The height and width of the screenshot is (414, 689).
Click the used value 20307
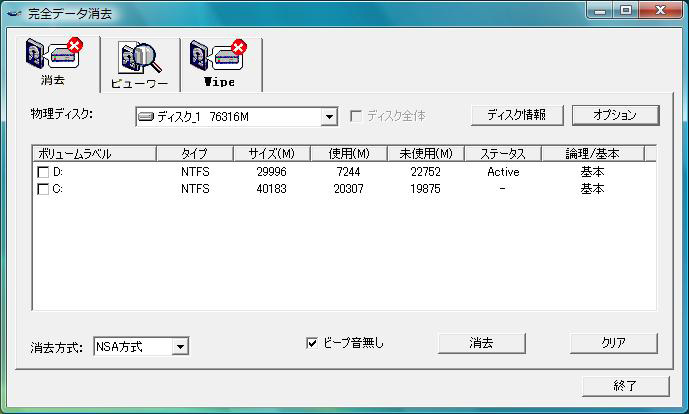pyautogui.click(x=348, y=189)
